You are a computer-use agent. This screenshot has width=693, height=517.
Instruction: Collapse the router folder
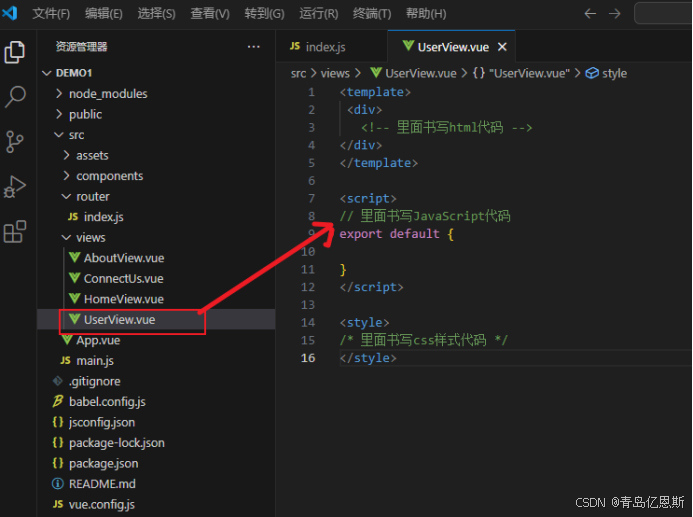click(66, 196)
